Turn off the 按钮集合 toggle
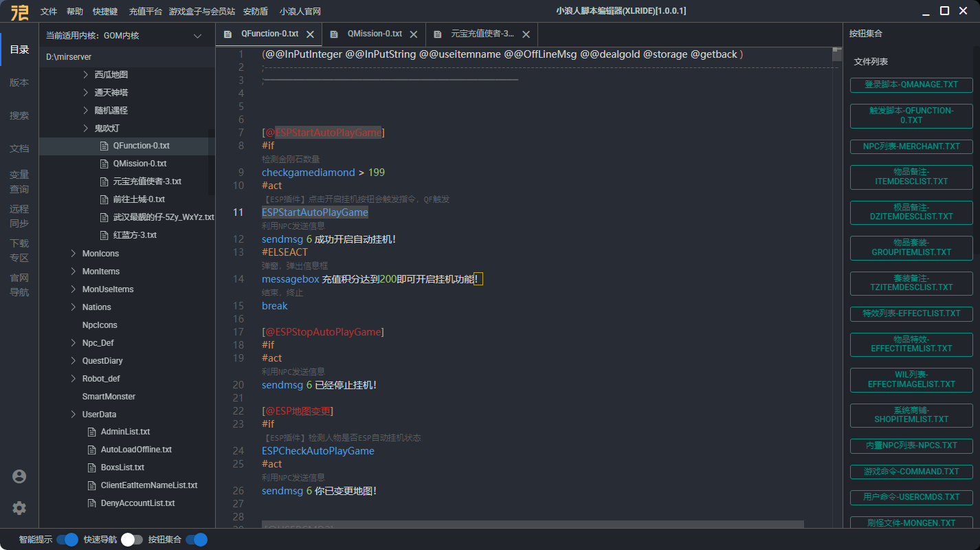This screenshot has height=550, width=980. click(197, 540)
